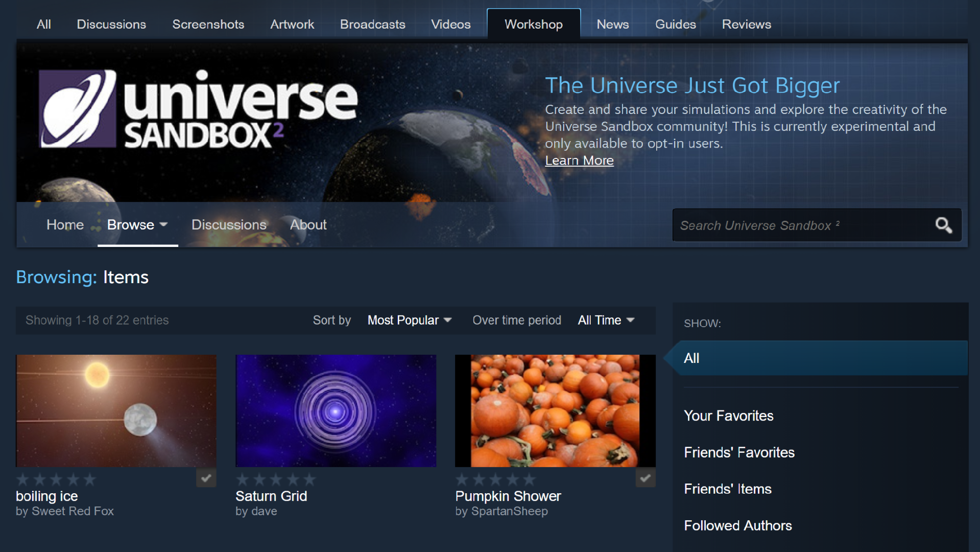Open the All Time period dropdown

(x=606, y=320)
